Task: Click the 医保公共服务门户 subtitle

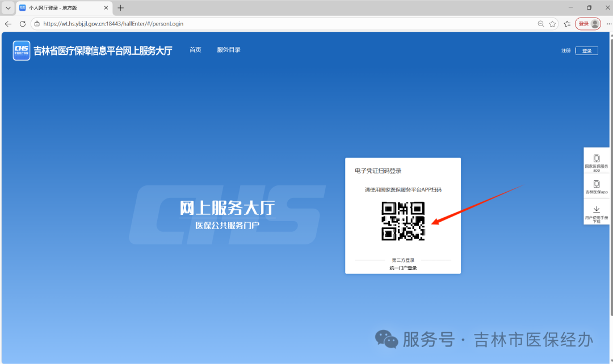Action: click(228, 226)
